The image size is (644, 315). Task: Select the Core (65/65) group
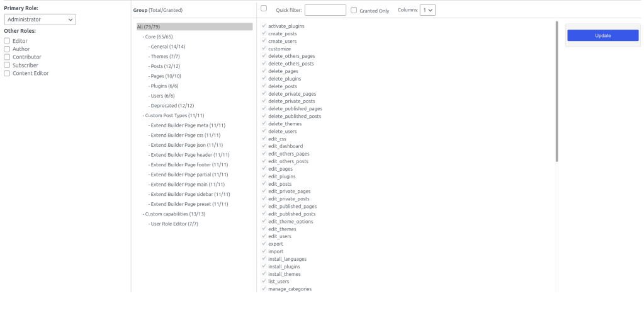[x=159, y=37]
